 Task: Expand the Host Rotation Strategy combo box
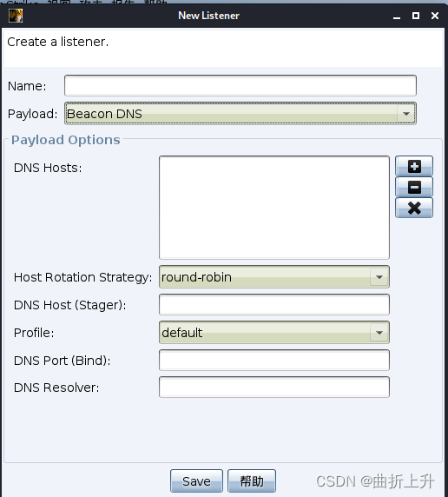[274, 277]
